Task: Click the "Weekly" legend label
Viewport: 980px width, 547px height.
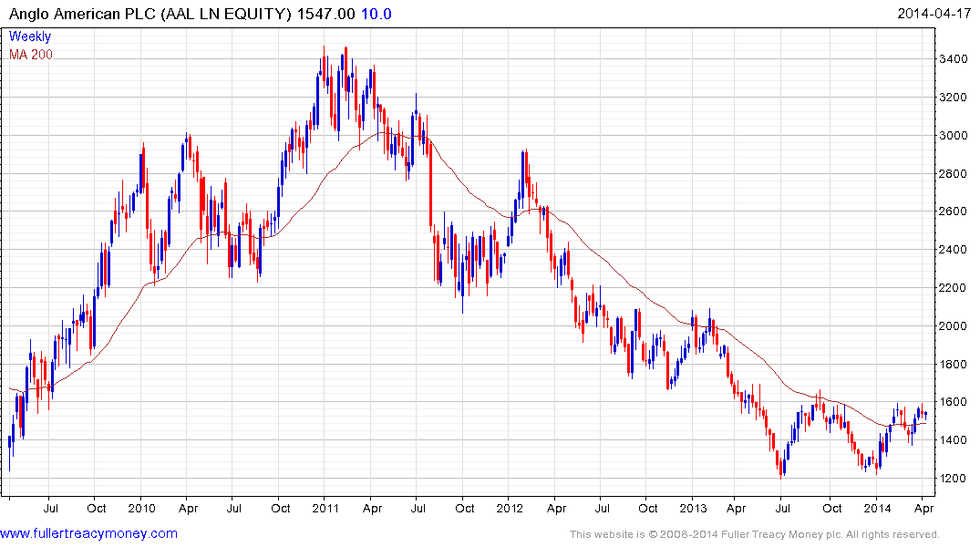Action: click(x=30, y=36)
